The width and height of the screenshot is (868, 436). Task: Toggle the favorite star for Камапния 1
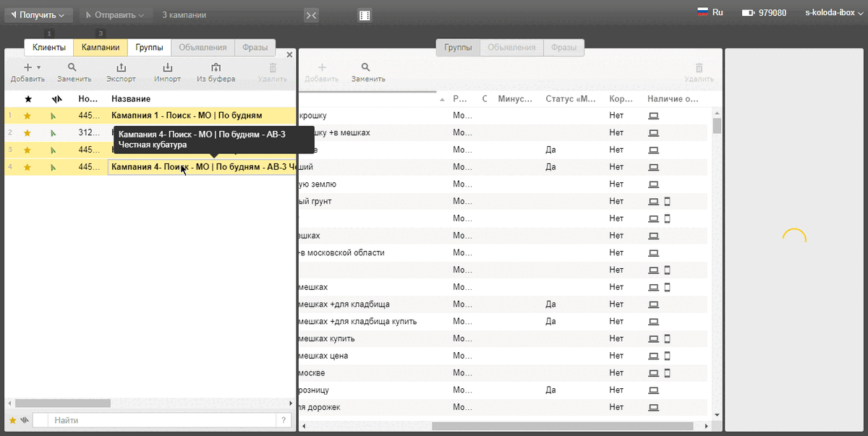point(27,116)
